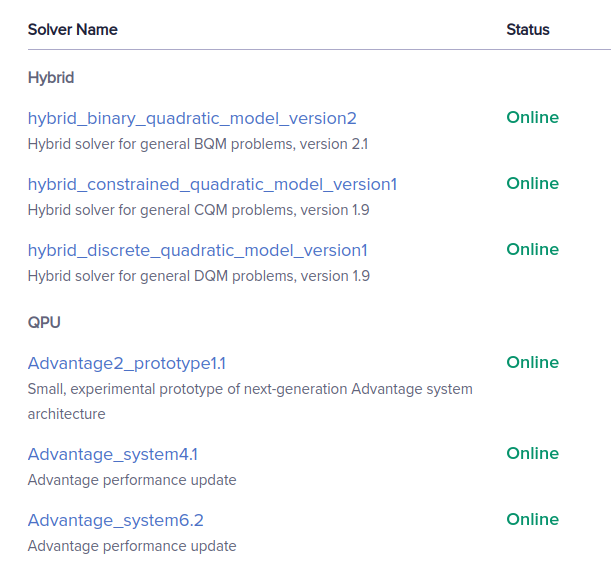
Task: Click the DQM problems version 1.9 description
Action: pyautogui.click(x=199, y=276)
